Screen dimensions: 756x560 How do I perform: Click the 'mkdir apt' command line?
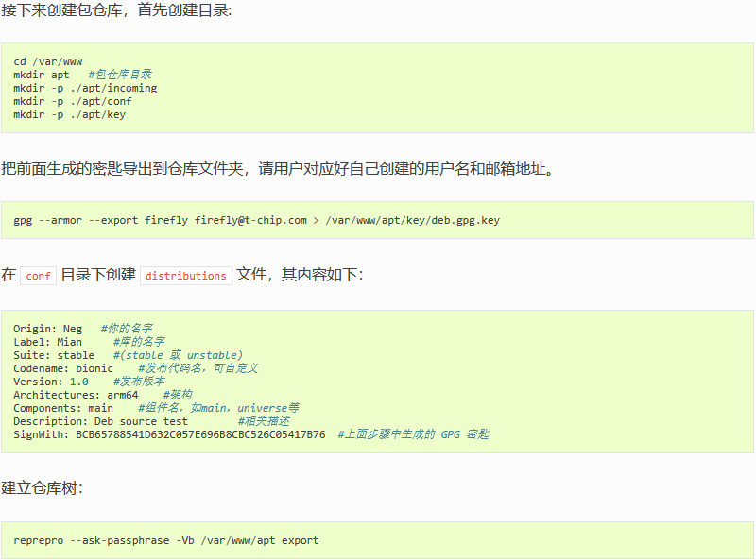point(42,75)
